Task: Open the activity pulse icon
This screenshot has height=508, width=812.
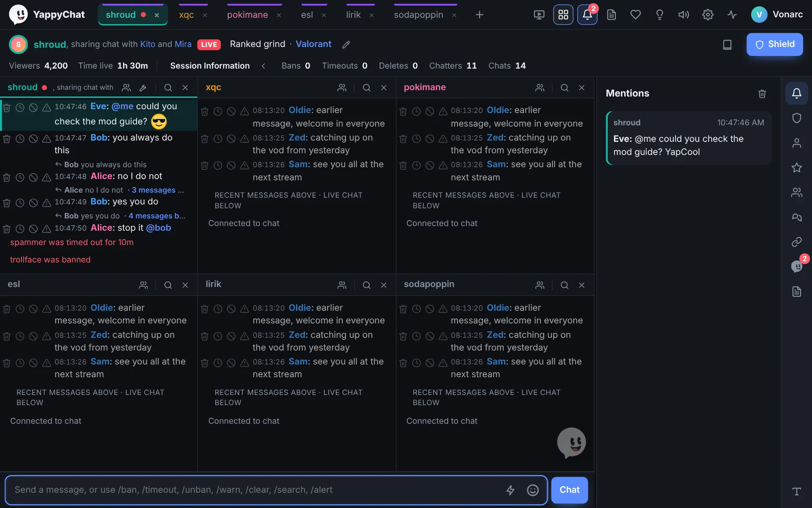Action: pyautogui.click(x=732, y=15)
